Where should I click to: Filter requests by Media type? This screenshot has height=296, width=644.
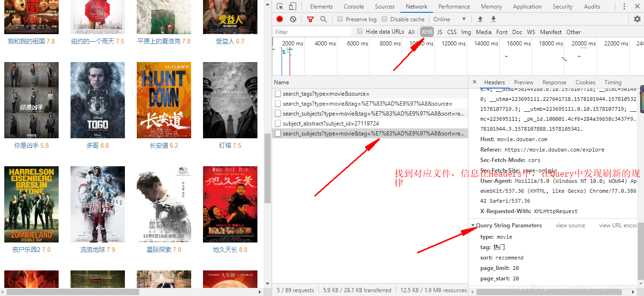(484, 32)
